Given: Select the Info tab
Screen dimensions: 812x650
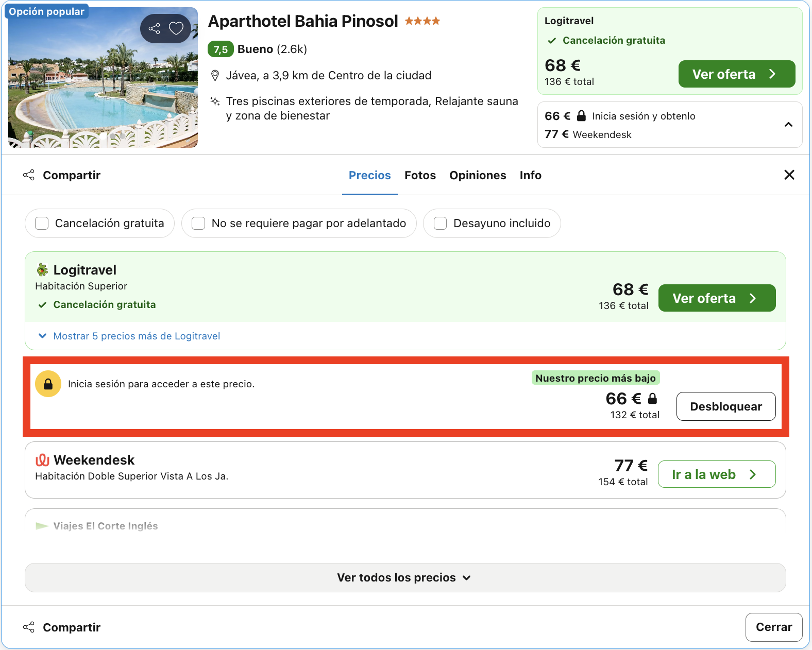Looking at the screenshot, I should click(x=530, y=176).
